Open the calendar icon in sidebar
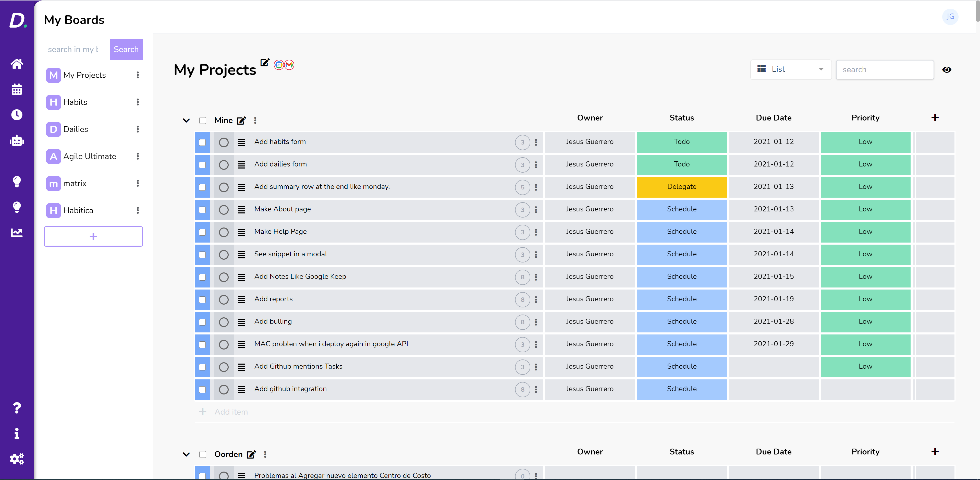The image size is (980, 480). pos(17,89)
